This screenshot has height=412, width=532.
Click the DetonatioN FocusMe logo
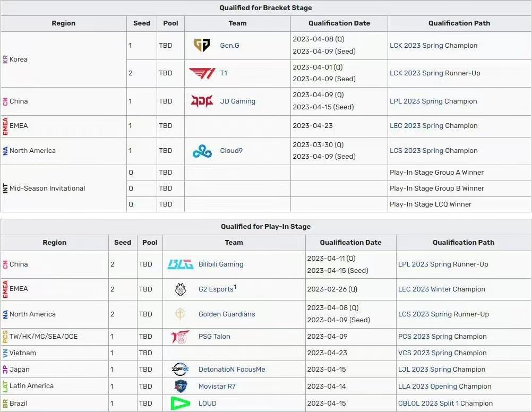pos(181,370)
